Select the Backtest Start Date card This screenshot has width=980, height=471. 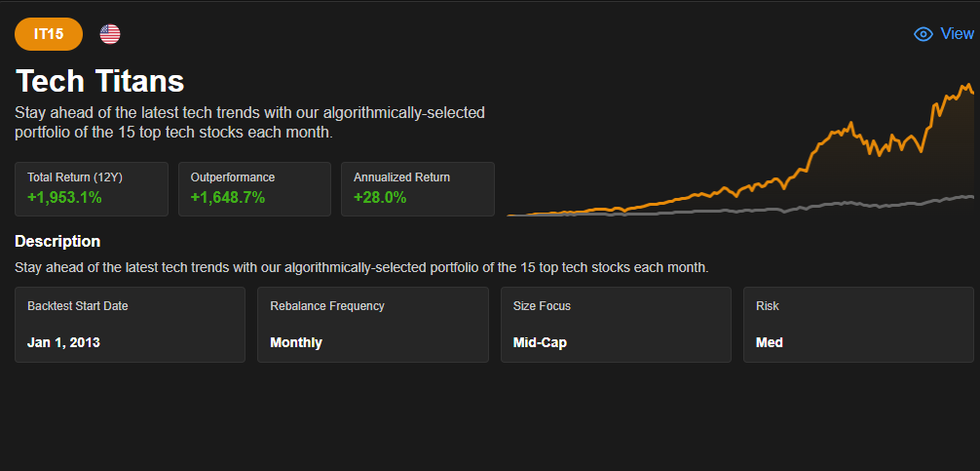click(x=130, y=325)
